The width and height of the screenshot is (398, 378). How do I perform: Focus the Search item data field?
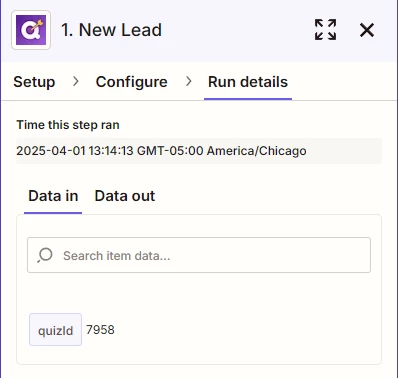click(199, 255)
